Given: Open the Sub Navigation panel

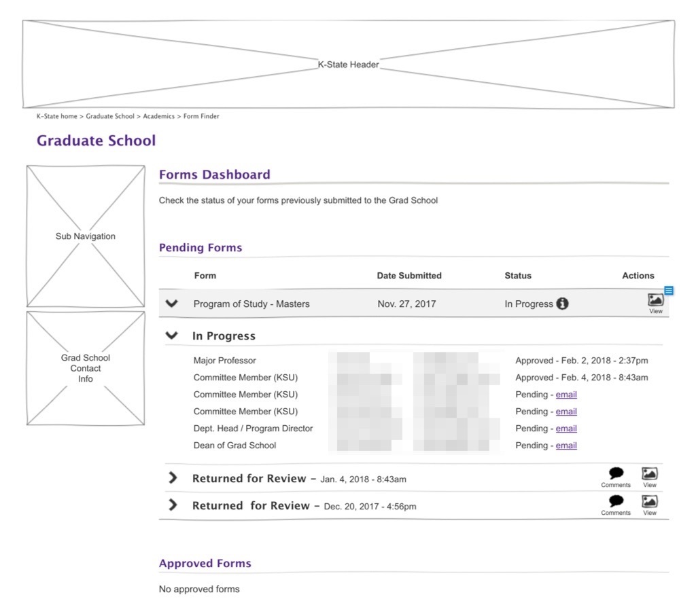Looking at the screenshot, I should [85, 236].
